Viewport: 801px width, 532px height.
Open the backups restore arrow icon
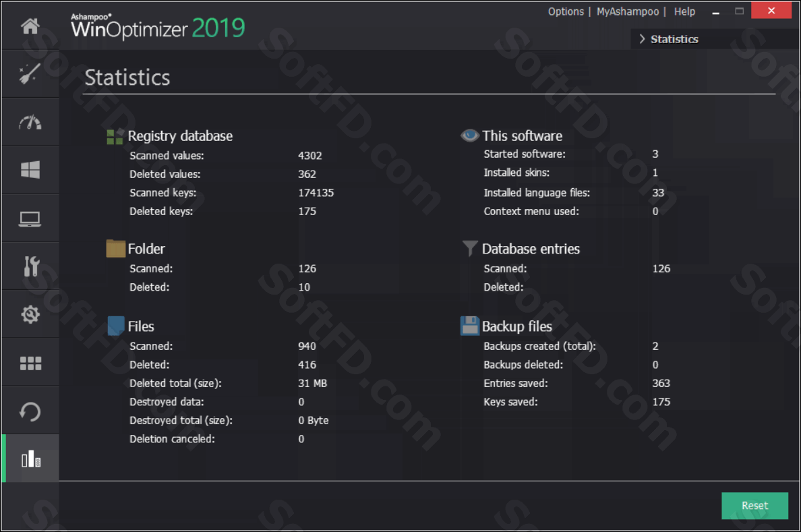tap(30, 412)
